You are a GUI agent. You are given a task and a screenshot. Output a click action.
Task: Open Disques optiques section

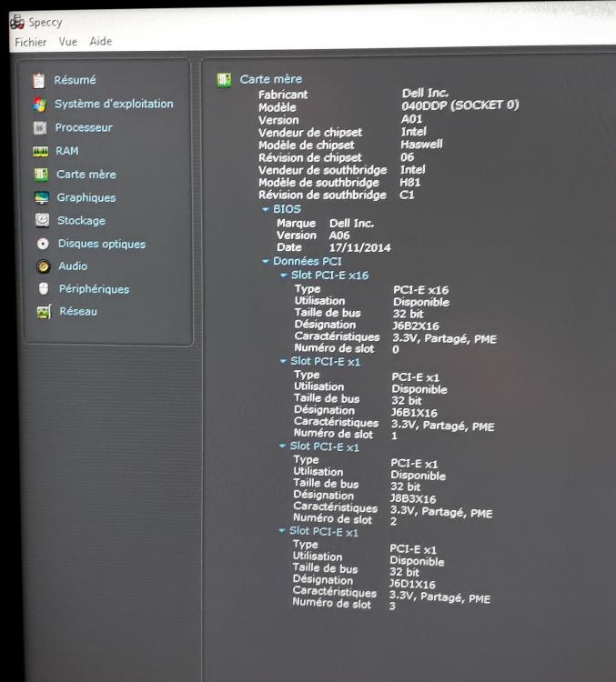point(102,244)
